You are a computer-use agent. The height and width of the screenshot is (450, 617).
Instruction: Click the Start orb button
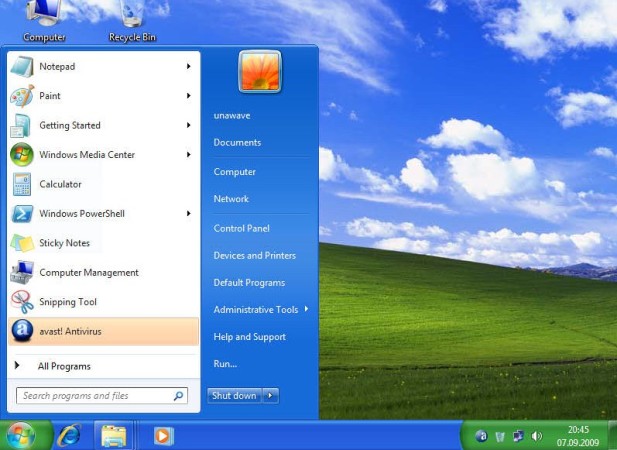[x=20, y=435]
